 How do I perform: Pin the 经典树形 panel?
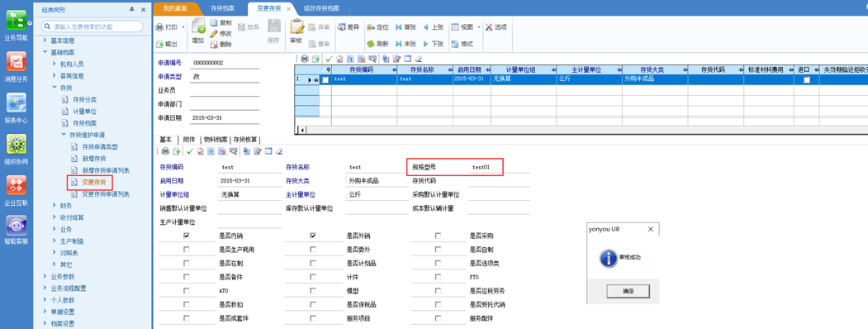coord(132,9)
